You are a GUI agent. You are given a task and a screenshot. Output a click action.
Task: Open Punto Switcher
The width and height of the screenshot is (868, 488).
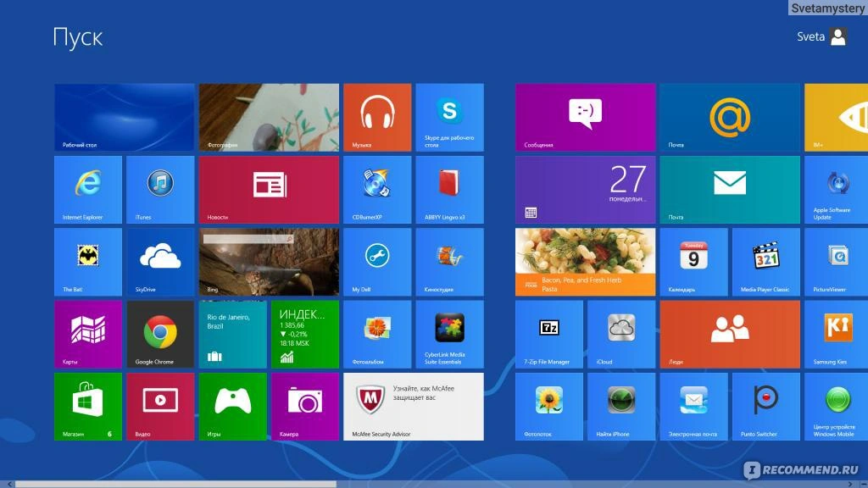(765, 407)
